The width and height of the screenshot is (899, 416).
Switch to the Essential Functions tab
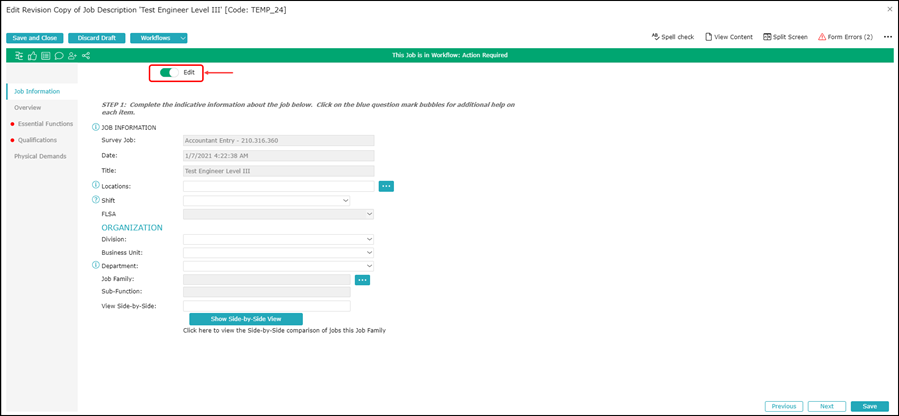tap(45, 124)
